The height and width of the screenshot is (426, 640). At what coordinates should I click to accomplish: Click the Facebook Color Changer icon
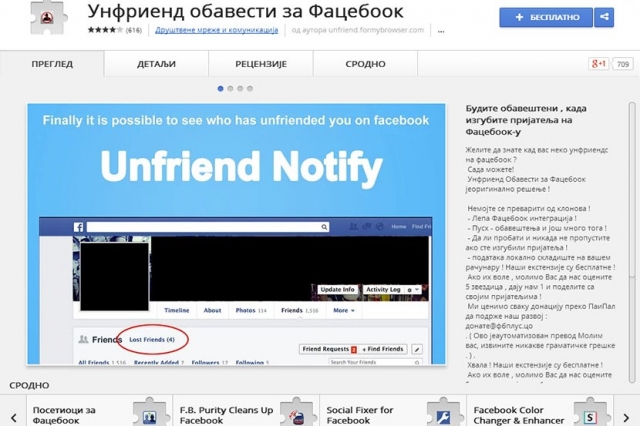pyautogui.click(x=590, y=415)
